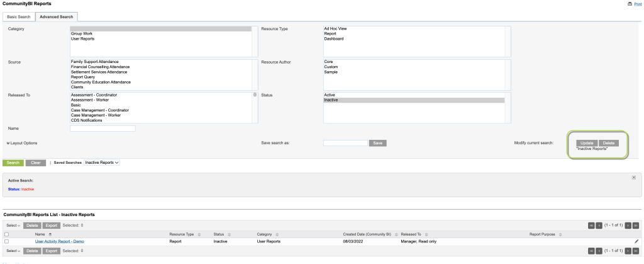Click the bottom Export button

[x=52, y=250]
